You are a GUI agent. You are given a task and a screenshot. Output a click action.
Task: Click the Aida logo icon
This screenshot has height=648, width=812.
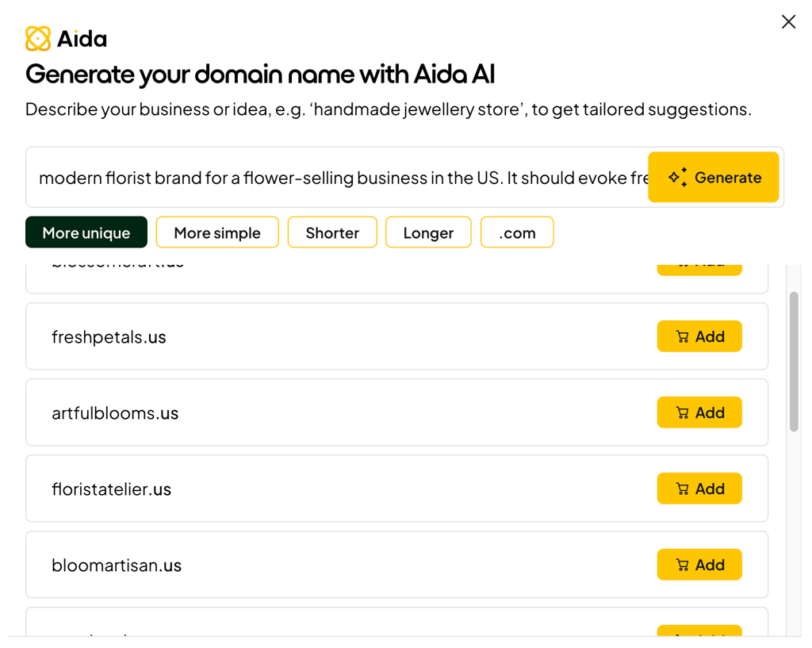point(38,39)
